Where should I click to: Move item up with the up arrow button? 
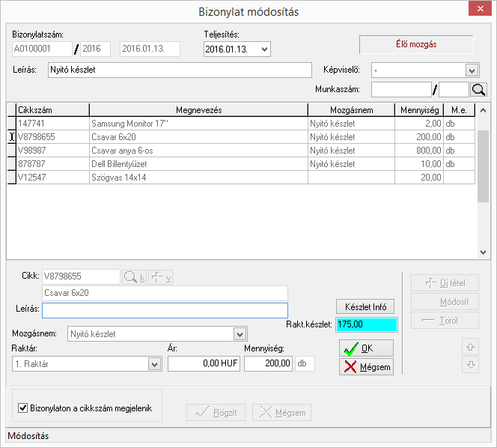470,347
